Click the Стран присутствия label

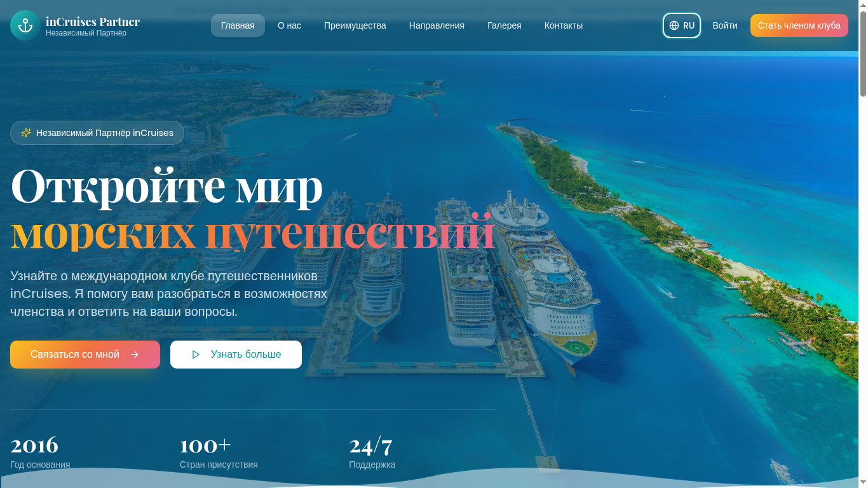(x=219, y=464)
